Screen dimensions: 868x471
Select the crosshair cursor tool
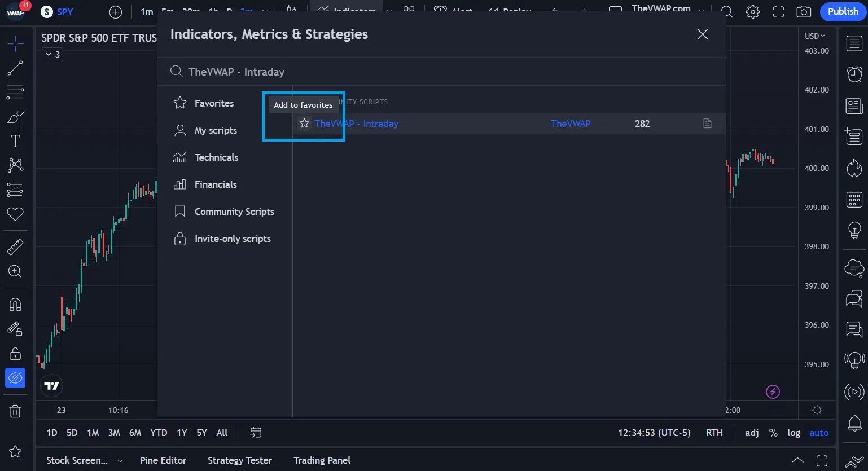pos(15,44)
